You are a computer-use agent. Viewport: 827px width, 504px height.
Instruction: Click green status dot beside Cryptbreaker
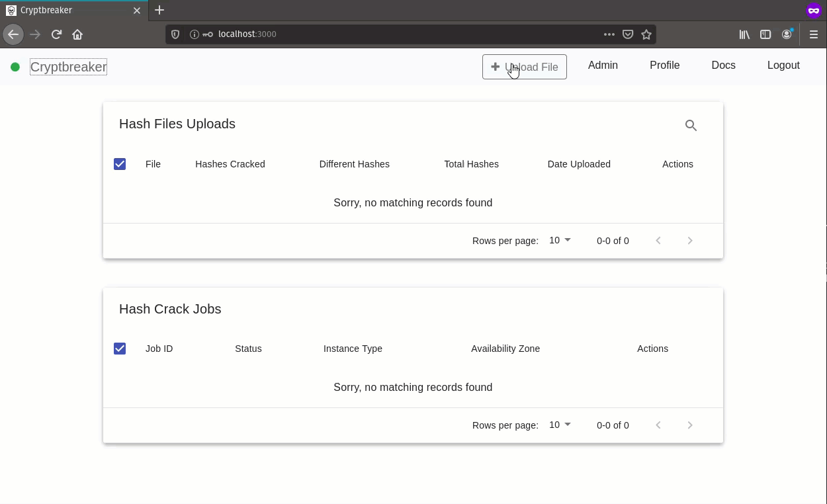click(15, 67)
